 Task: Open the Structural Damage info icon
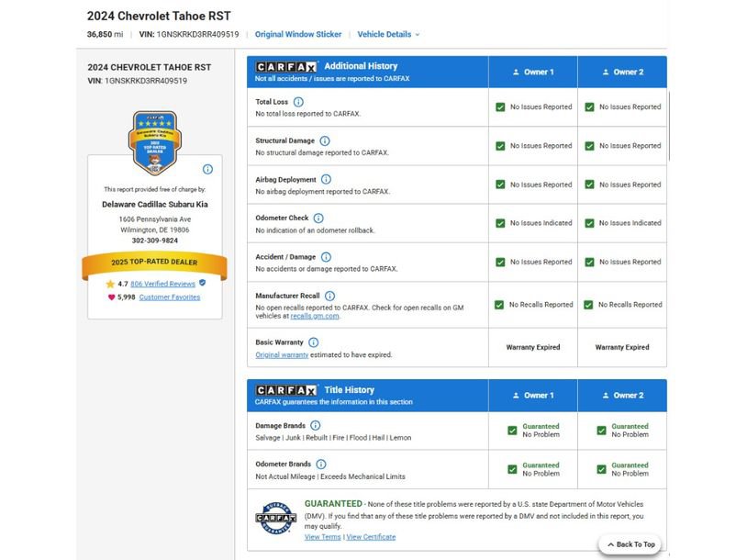click(x=325, y=141)
